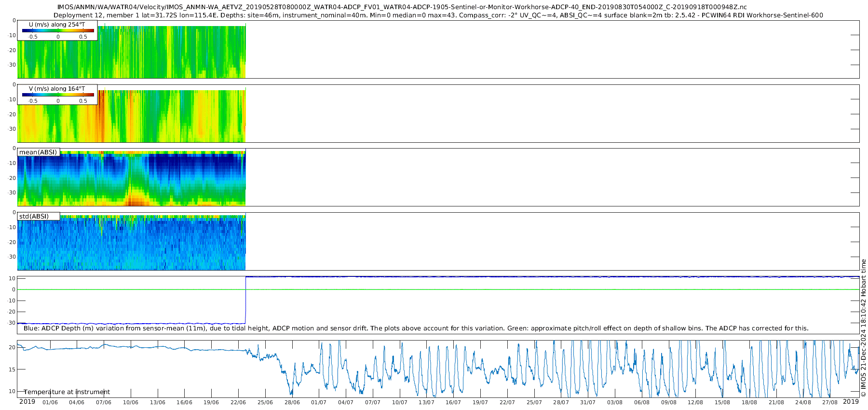
Task: Click the 01/07 date tick label
Action: click(x=318, y=402)
